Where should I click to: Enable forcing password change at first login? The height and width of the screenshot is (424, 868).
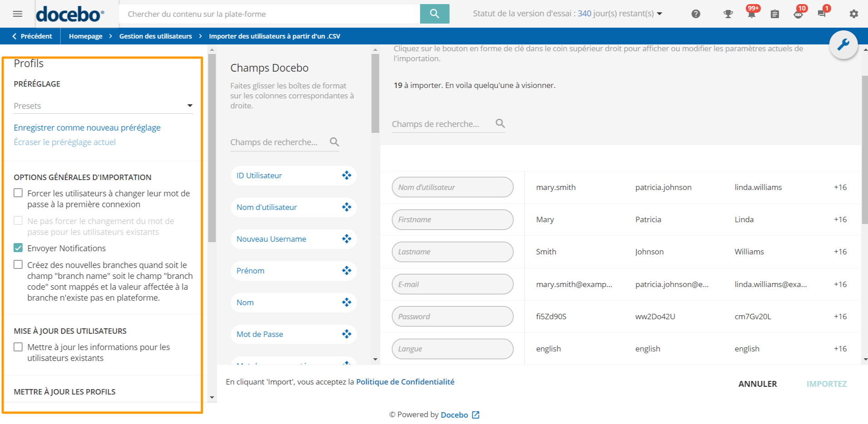click(18, 193)
